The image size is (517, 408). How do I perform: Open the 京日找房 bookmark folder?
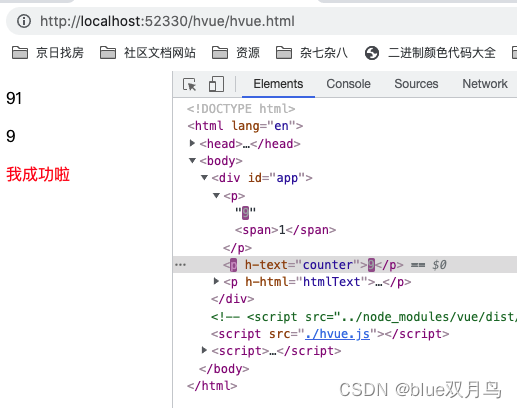pyautogui.click(x=48, y=53)
